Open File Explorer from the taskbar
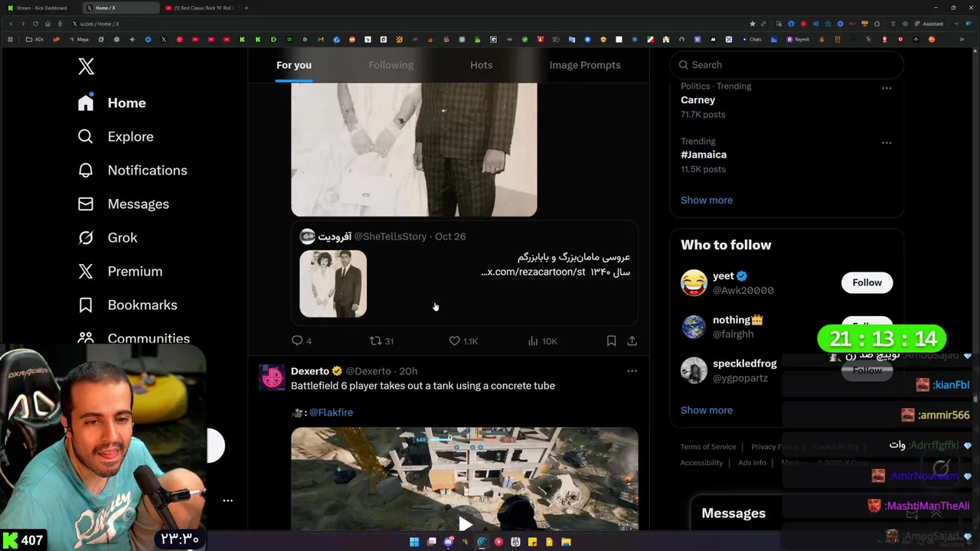This screenshot has height=551, width=980. click(566, 542)
